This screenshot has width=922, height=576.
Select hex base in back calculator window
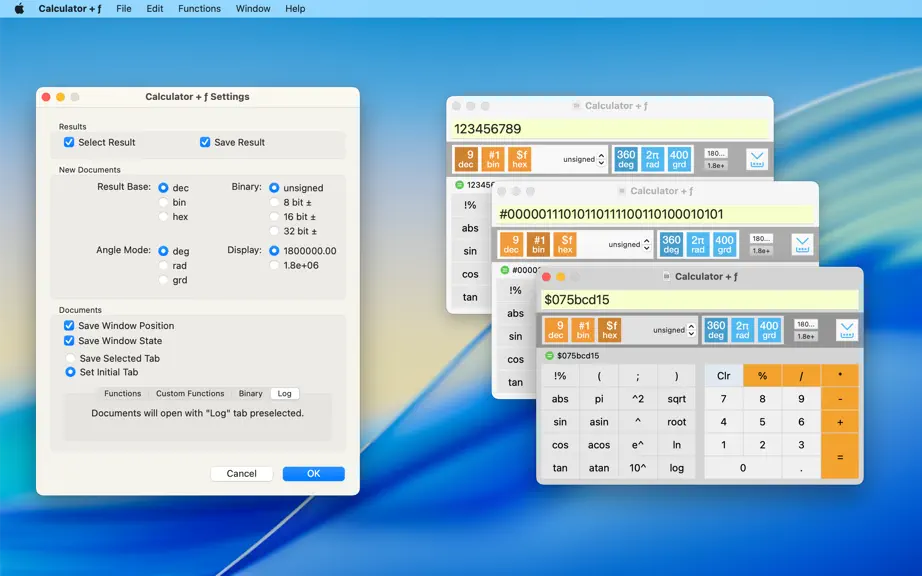520,159
